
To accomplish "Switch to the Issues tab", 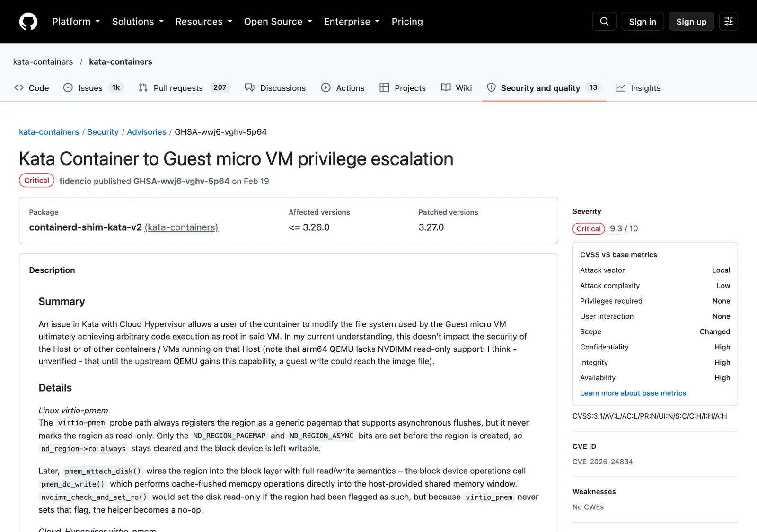I will pyautogui.click(x=94, y=88).
